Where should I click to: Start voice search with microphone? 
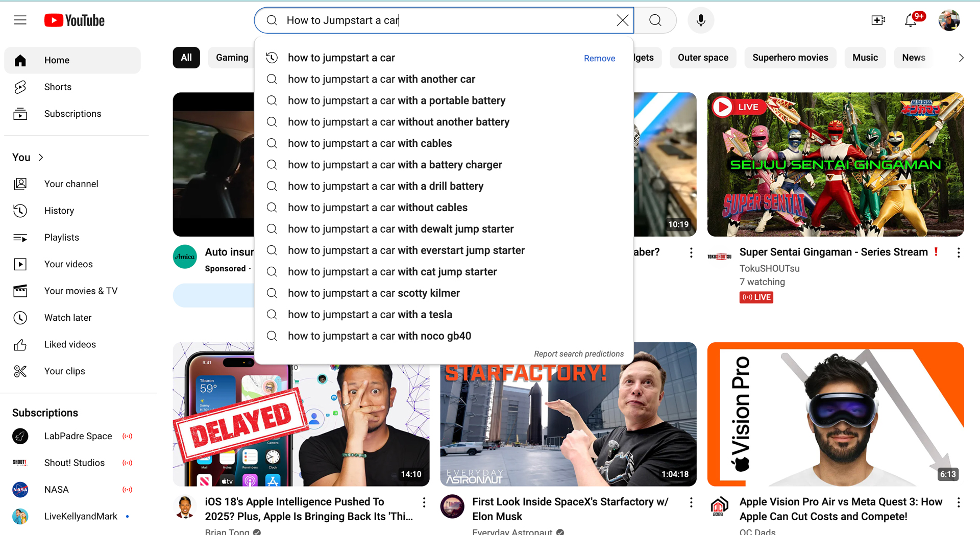click(701, 20)
